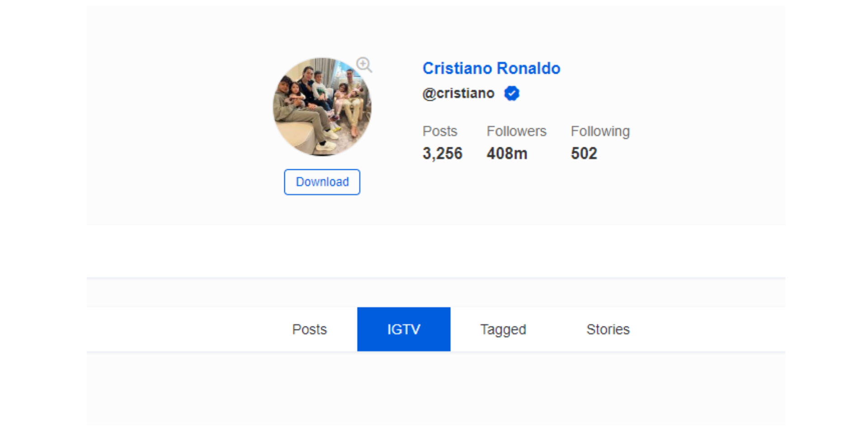Select the highlighted IGTV tab
Screen dimensions: 868x429
point(404,329)
